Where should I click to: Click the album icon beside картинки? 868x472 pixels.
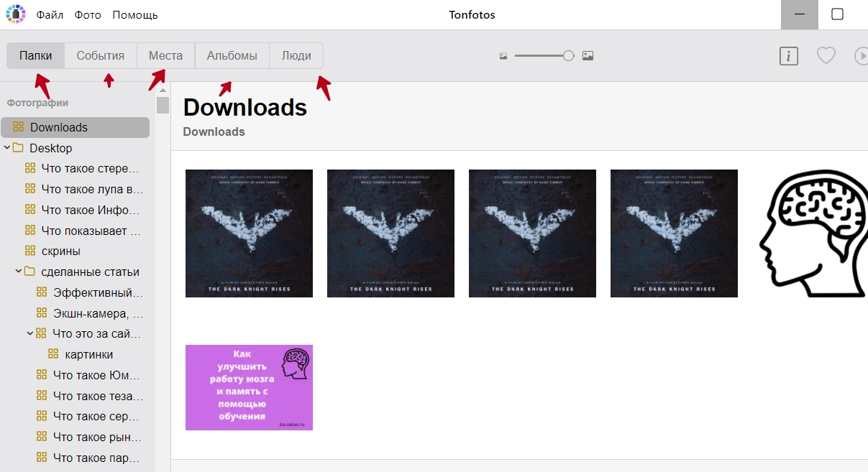pos(53,354)
